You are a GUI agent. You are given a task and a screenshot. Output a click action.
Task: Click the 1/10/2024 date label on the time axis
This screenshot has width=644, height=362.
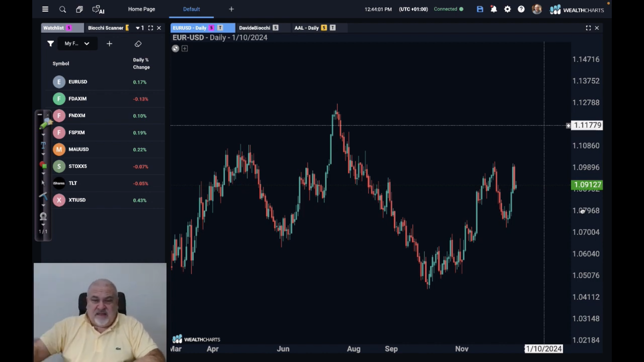pyautogui.click(x=544, y=349)
